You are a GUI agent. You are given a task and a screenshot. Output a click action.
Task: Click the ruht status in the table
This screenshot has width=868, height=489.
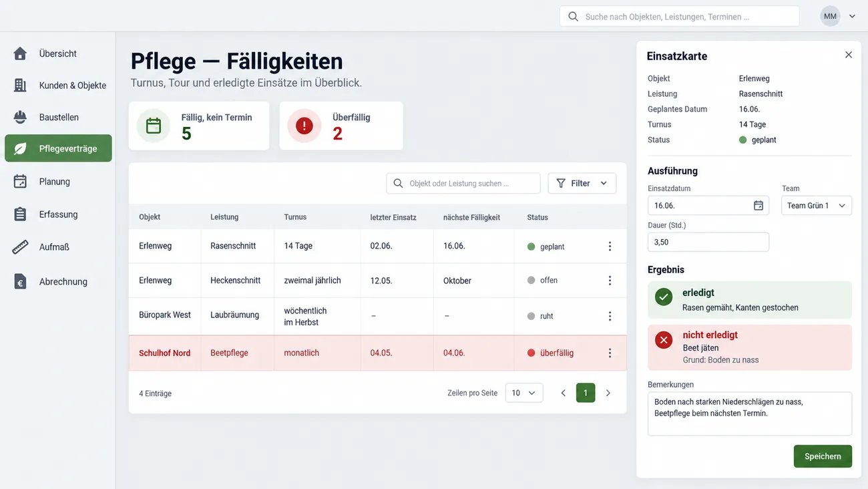coord(540,316)
